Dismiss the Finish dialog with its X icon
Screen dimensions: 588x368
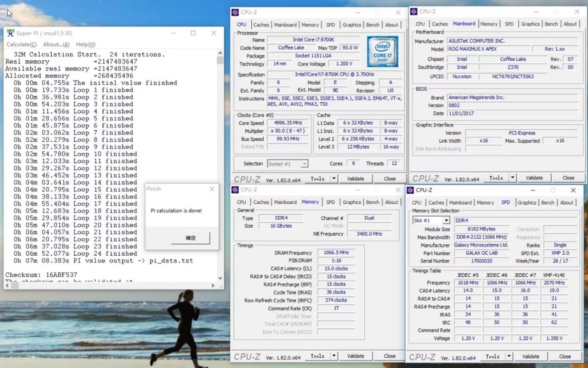pos(212,189)
